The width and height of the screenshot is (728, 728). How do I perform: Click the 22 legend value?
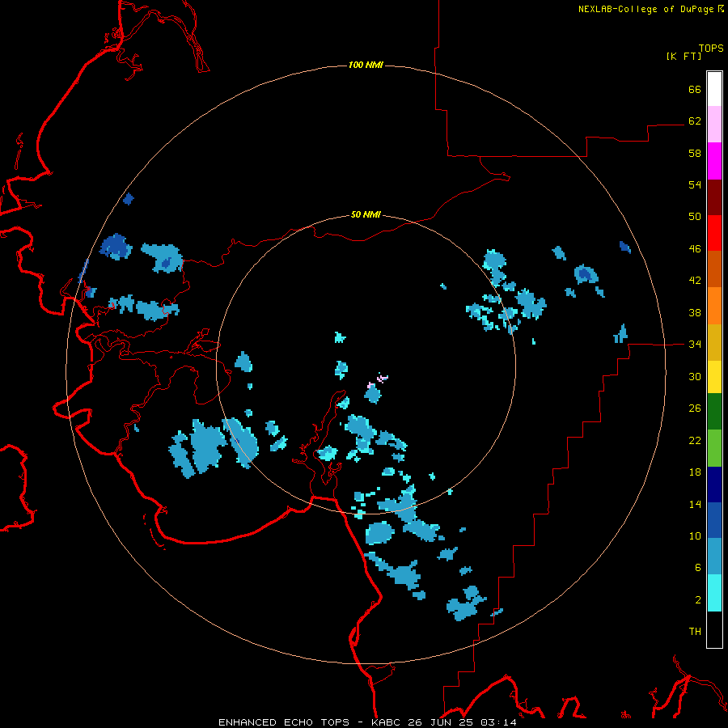(x=695, y=440)
